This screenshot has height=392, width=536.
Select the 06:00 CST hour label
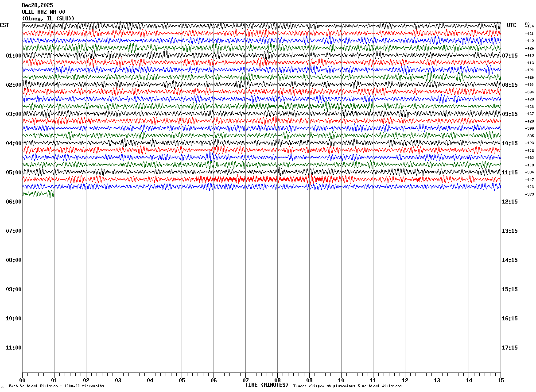(x=14, y=202)
